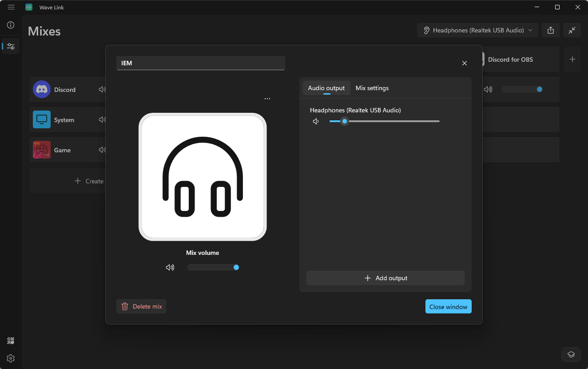Click the headphones mix image thumbnail
This screenshot has height=369, width=588.
pos(203,177)
